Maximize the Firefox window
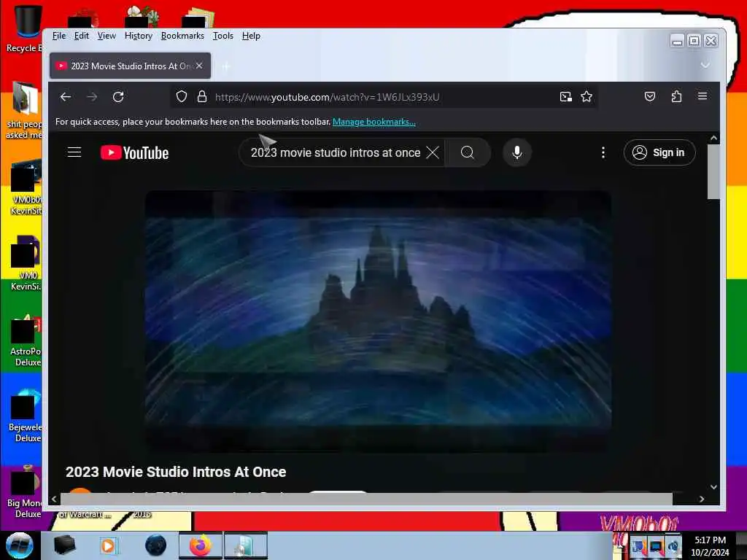This screenshot has height=560, width=747. (x=694, y=41)
